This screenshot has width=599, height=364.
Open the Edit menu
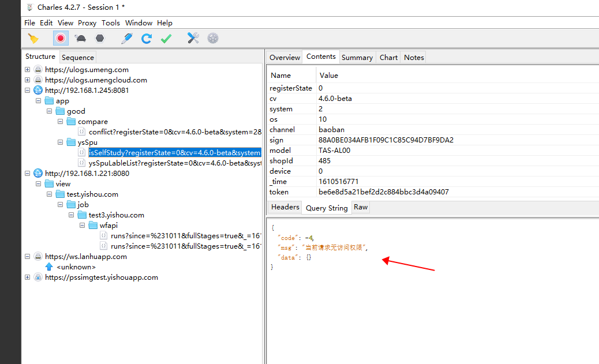[46, 23]
